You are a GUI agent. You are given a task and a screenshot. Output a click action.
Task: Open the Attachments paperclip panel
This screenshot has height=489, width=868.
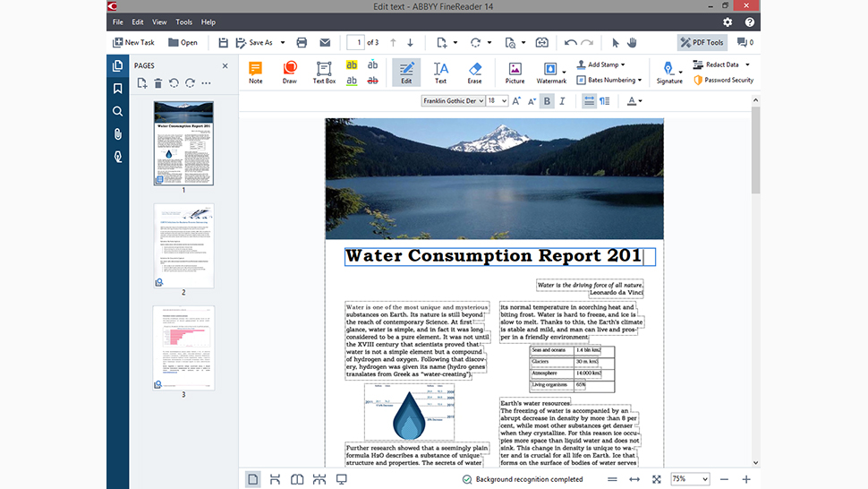click(117, 134)
